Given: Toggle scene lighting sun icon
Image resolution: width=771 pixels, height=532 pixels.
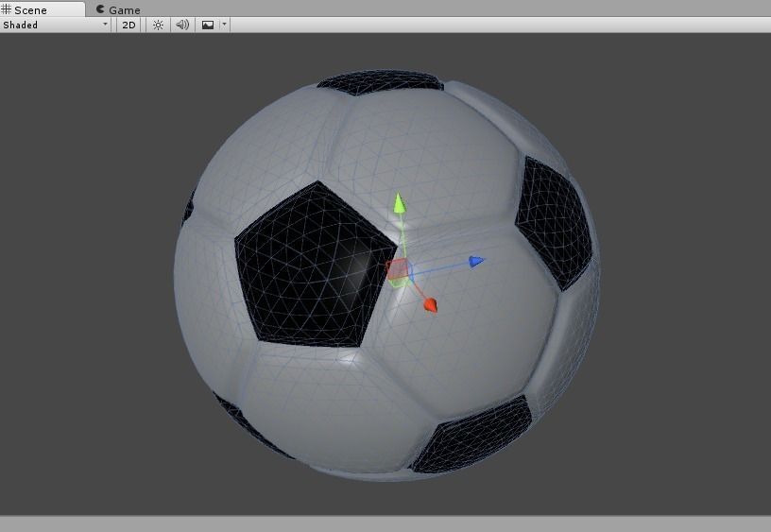Looking at the screenshot, I should 158,26.
